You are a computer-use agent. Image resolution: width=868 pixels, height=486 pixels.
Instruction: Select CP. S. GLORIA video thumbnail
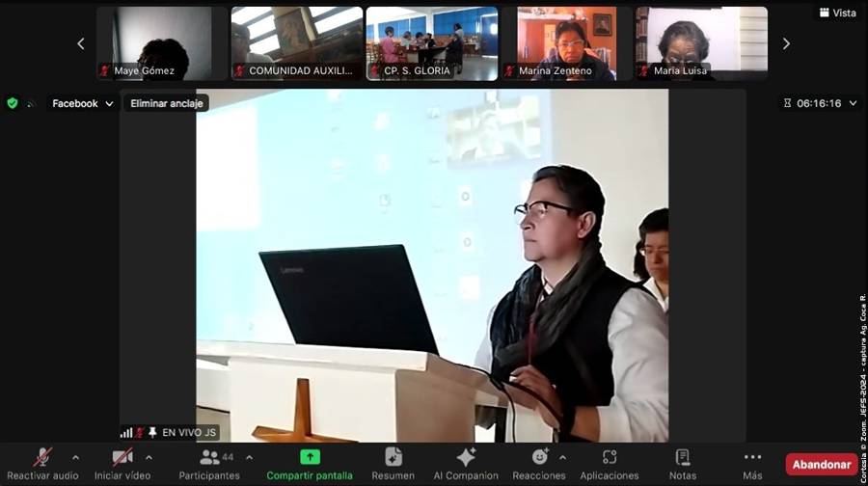[432, 43]
